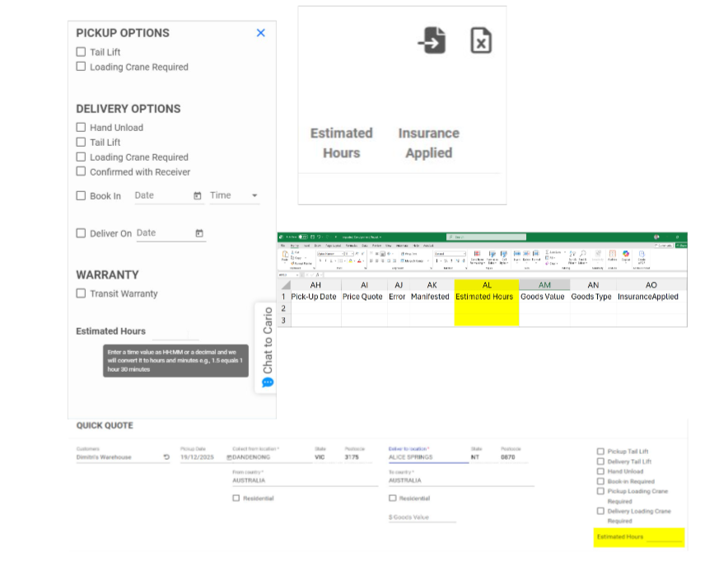Click the import file arrow icon
728x562 pixels.
(x=432, y=40)
